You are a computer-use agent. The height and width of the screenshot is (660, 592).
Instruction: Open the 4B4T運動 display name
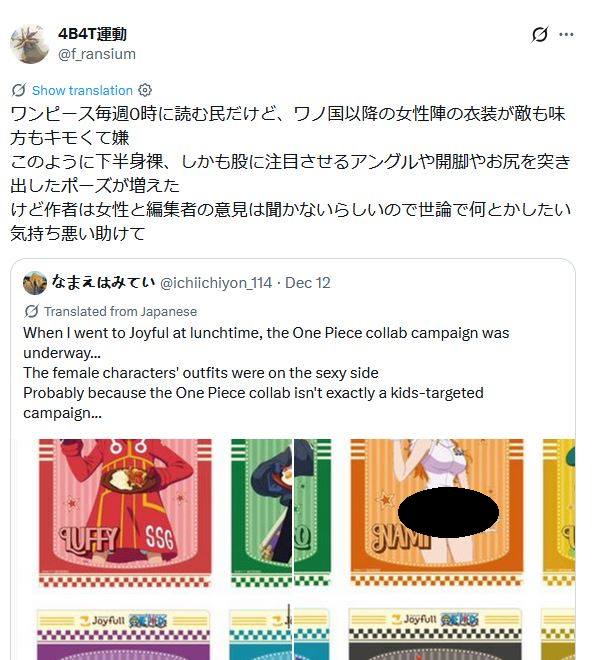tap(92, 34)
